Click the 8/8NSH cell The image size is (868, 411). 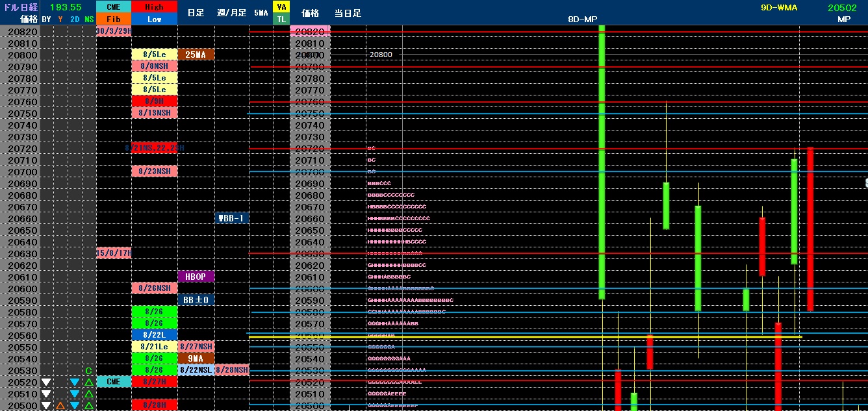[x=154, y=66]
